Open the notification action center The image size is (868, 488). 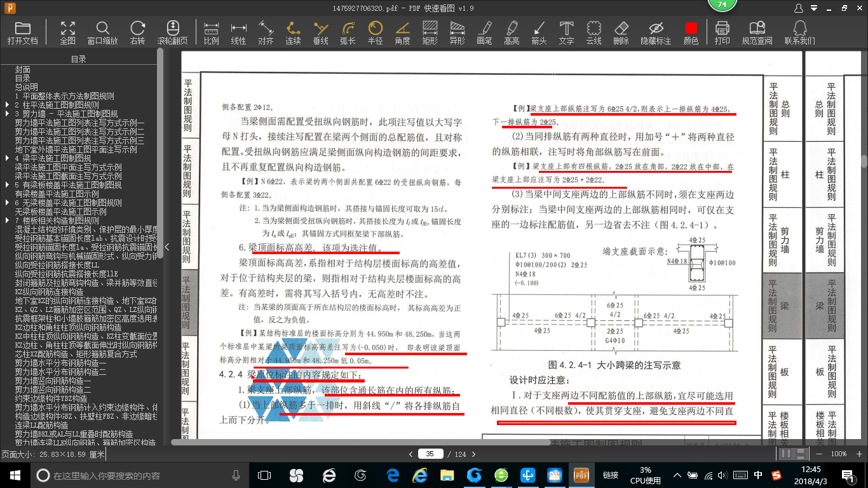tap(848, 475)
